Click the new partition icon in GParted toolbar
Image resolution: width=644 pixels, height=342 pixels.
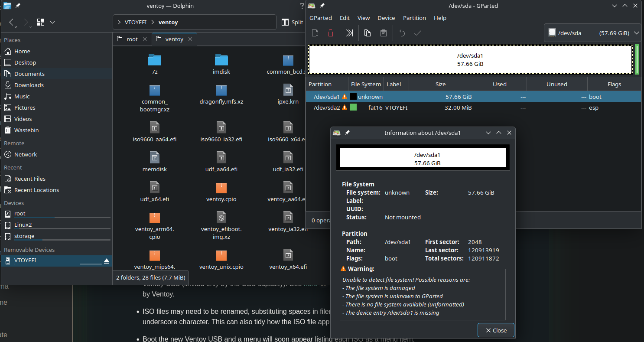click(x=315, y=33)
